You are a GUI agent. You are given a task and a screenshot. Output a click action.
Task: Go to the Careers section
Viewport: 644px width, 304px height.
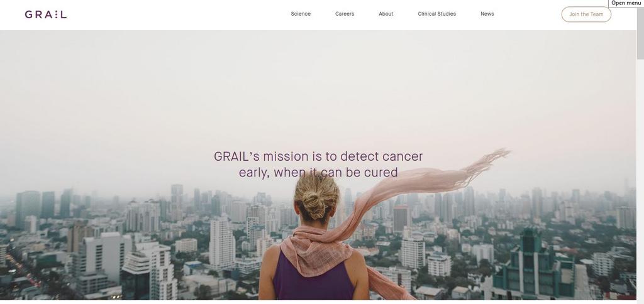pos(345,14)
